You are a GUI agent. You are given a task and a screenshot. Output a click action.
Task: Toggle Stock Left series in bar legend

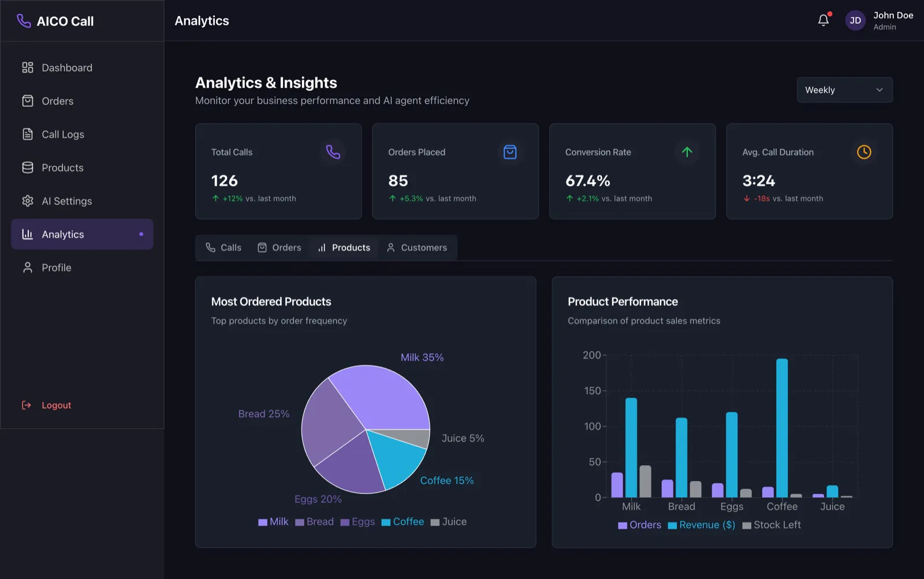772,525
